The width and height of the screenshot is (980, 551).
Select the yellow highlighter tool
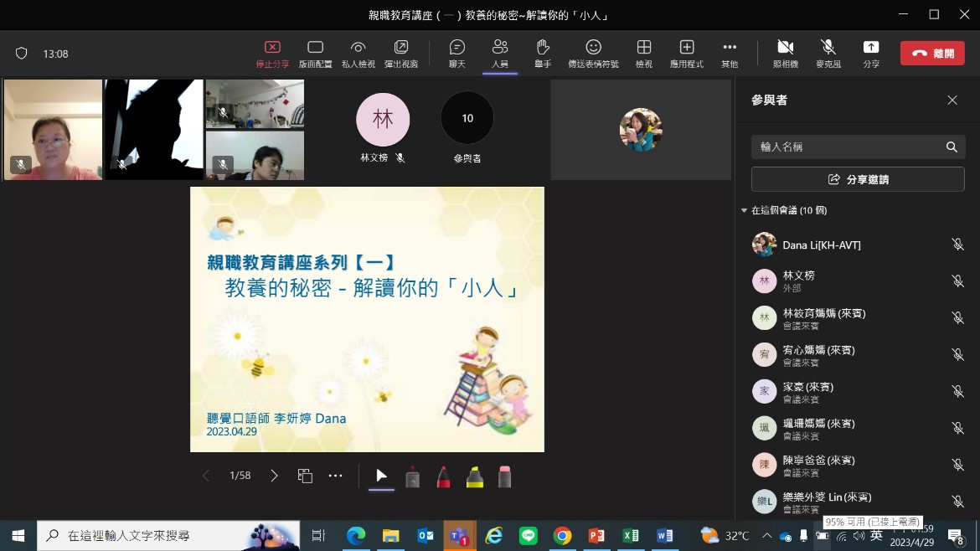[x=474, y=476]
